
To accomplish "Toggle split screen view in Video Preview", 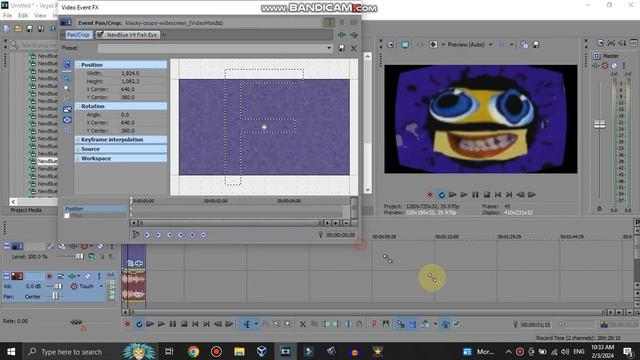I will (433, 44).
